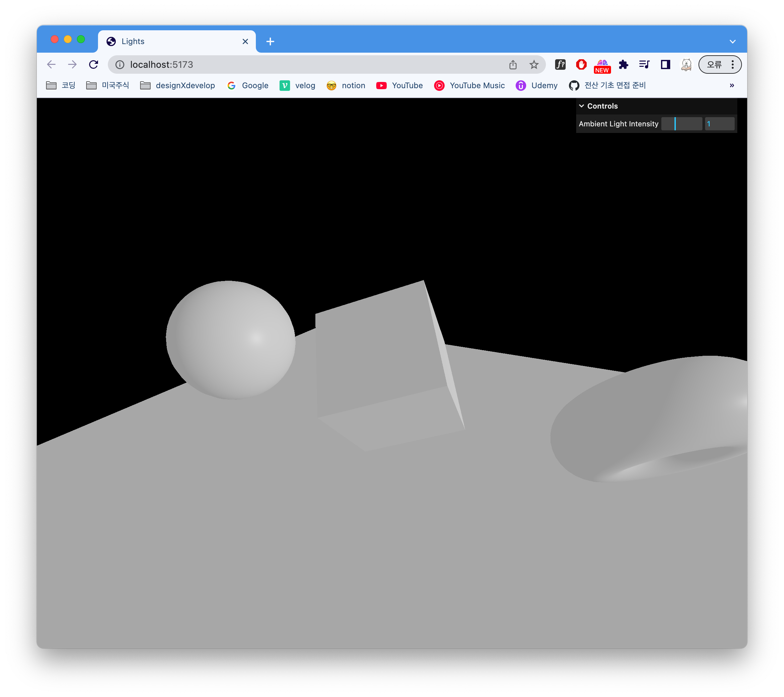The height and width of the screenshot is (697, 784).
Task: Open the Udemy bookmark
Action: click(x=536, y=85)
